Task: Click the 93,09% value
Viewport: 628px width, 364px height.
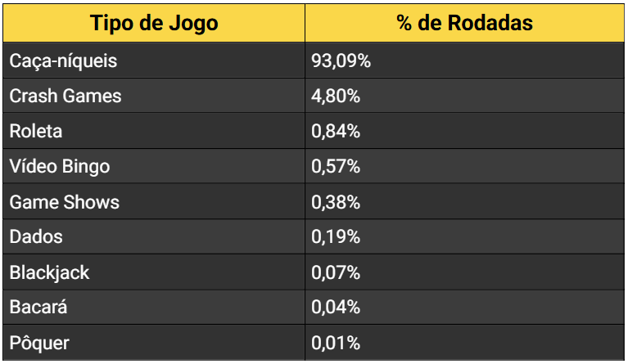Action: [341, 61]
